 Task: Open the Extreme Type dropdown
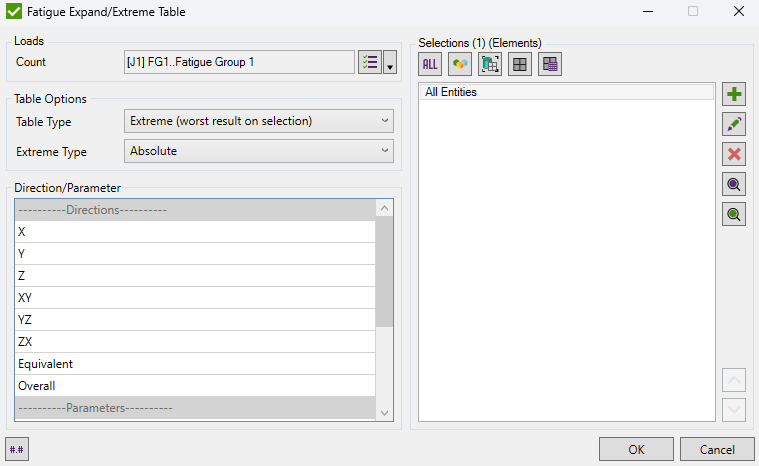coord(260,152)
